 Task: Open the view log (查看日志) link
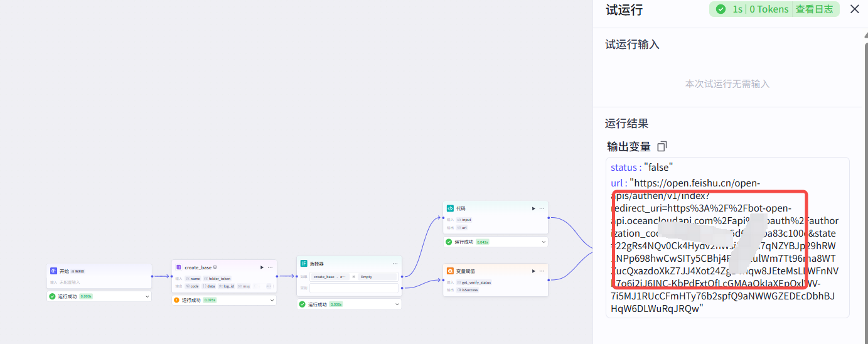pyautogui.click(x=814, y=9)
